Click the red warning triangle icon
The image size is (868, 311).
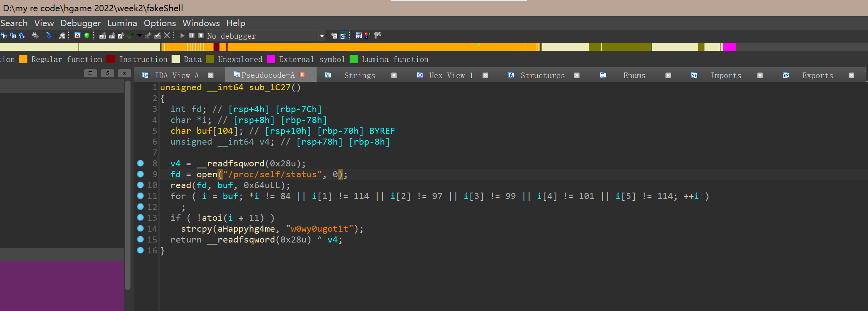click(78, 35)
